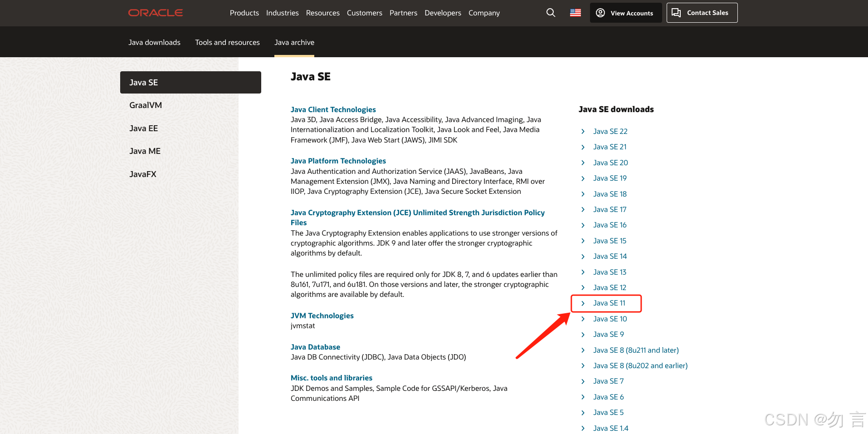The image size is (868, 434).
Task: Select Java EE in the sidebar
Action: tap(143, 128)
